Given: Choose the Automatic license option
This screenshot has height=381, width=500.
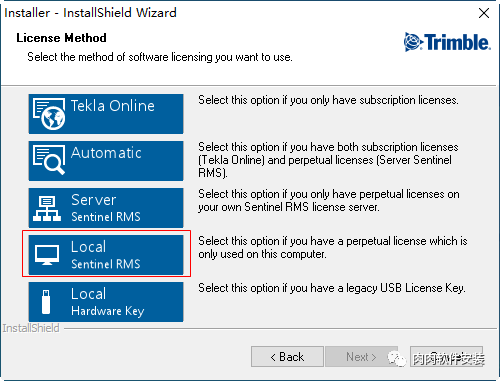Looking at the screenshot, I should (106, 161).
